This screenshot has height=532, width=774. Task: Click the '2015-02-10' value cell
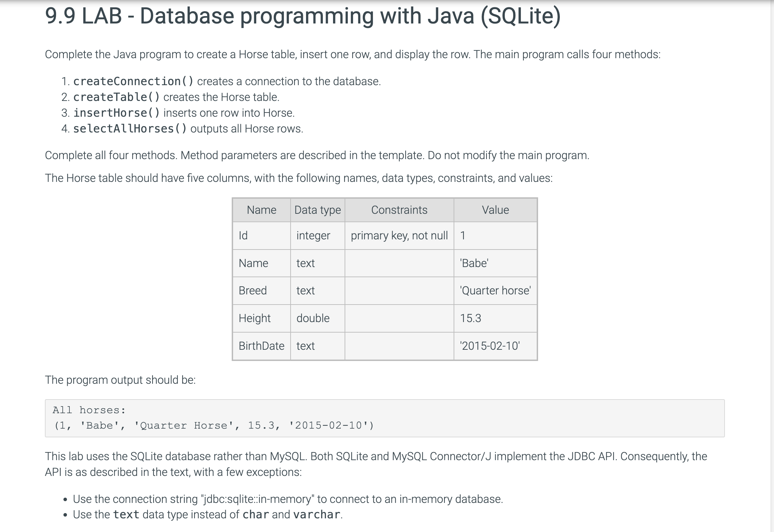point(490,346)
